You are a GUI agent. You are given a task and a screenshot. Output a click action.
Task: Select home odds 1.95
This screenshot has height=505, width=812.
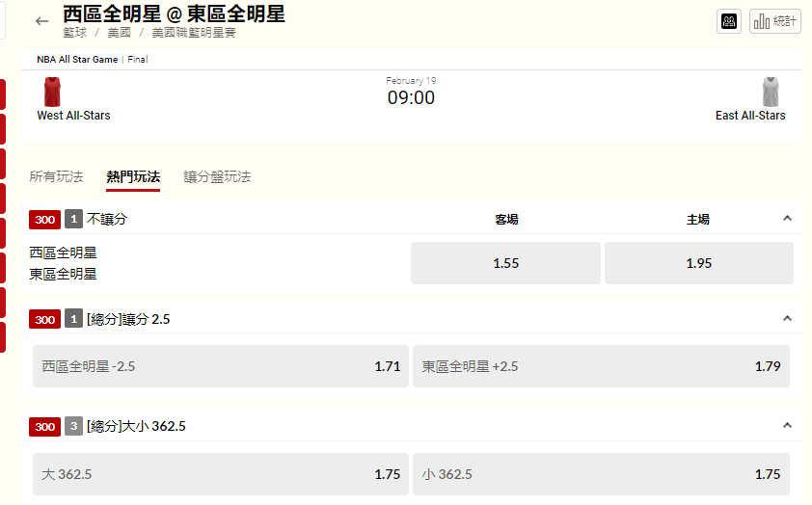(x=698, y=263)
